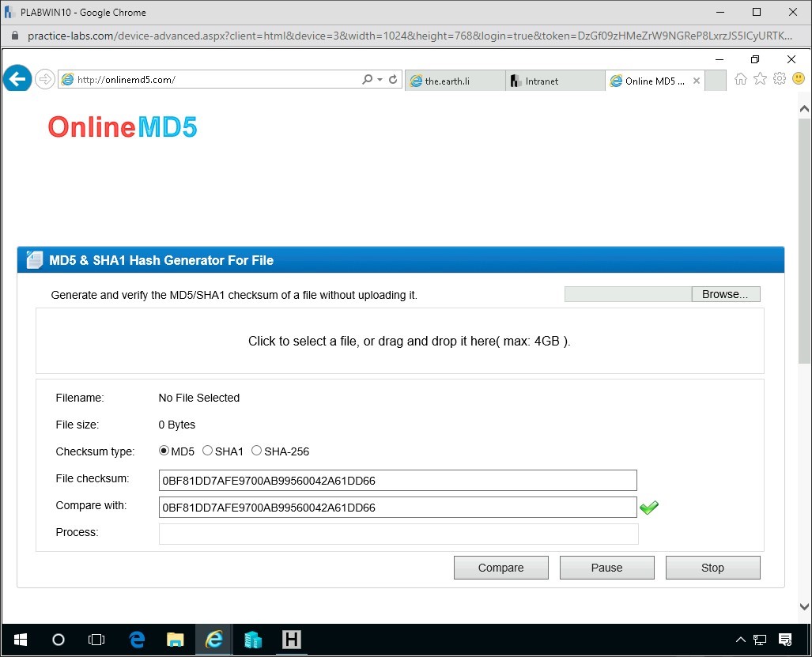Select the SHA-256 checksum type
Screen dimensions: 812x657
257,450
